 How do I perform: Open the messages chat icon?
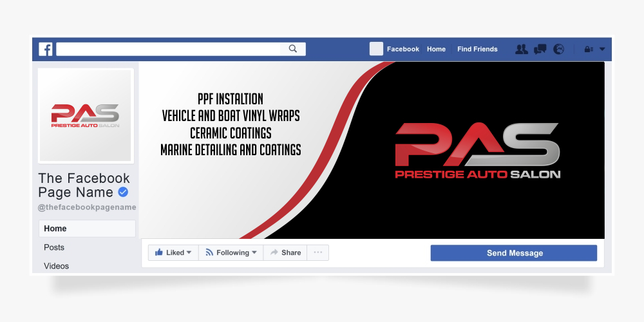pyautogui.click(x=540, y=50)
